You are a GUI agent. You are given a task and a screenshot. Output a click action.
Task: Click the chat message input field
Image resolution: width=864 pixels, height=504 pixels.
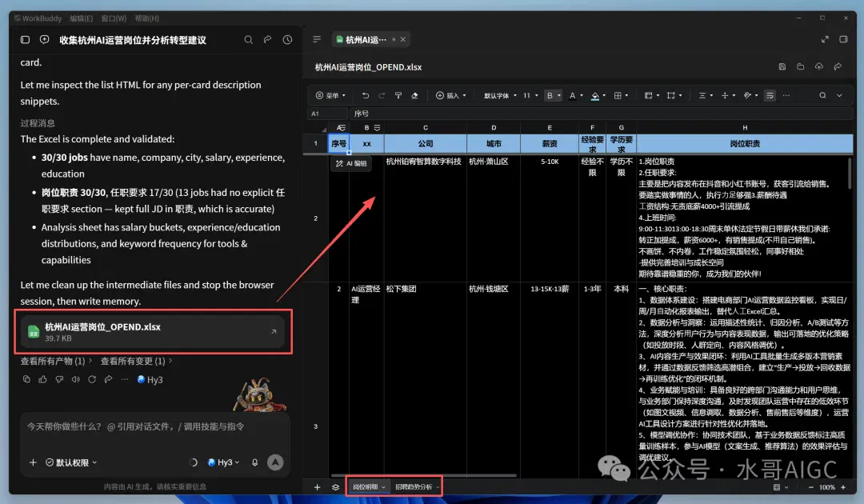tap(155, 426)
